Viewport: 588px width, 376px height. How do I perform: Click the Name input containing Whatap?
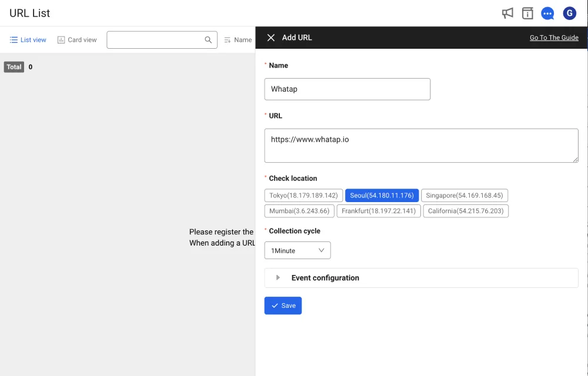(x=348, y=89)
